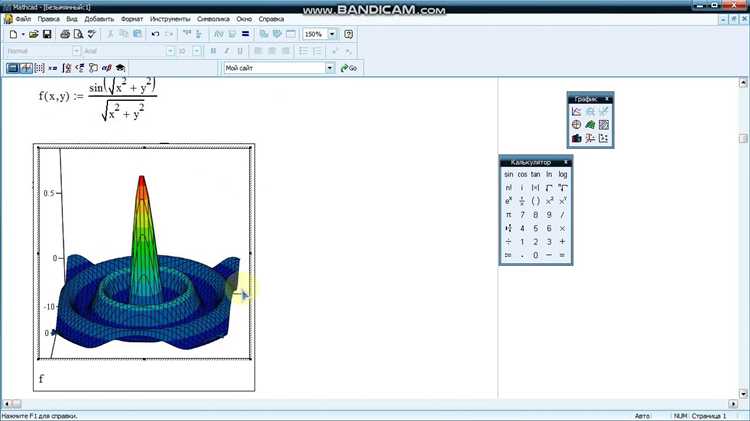The height and width of the screenshot is (421, 750).
Task: Save the worksheet with floppy icon
Action: pyautogui.click(x=47, y=34)
